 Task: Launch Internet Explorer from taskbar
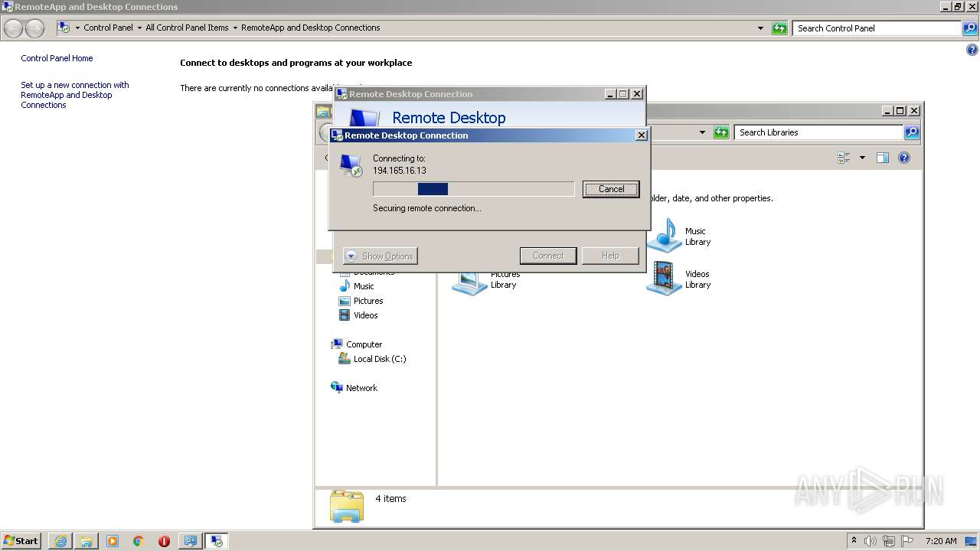60,541
